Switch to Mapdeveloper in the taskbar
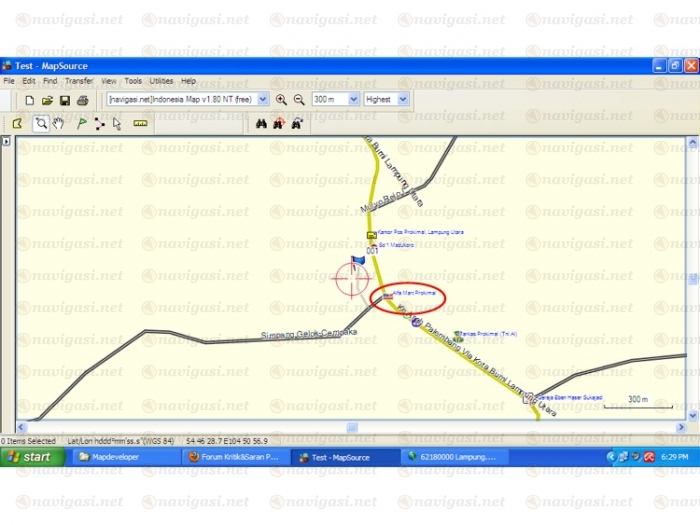 tap(108, 457)
